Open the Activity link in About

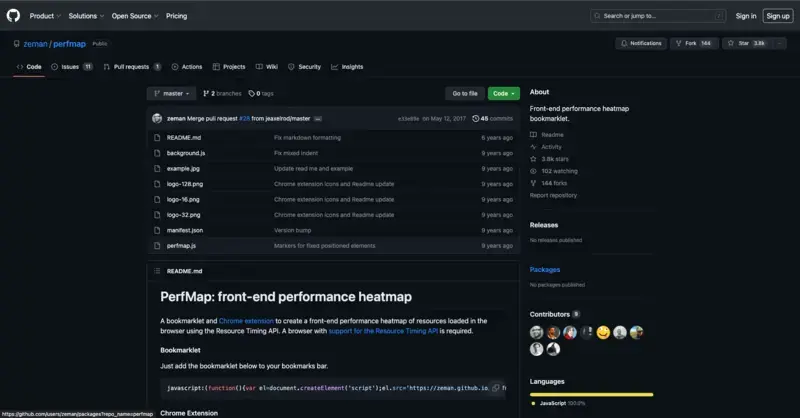click(x=546, y=147)
